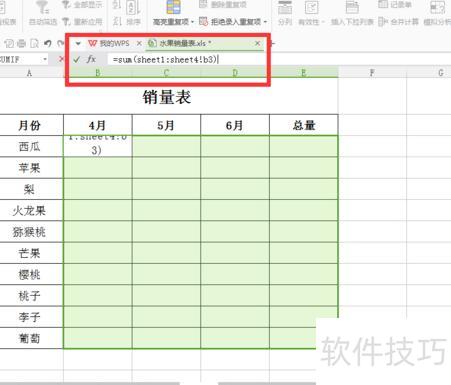Click the 有效性 data validation icon
Viewport: 451px width, 385px height.
(311, 8)
